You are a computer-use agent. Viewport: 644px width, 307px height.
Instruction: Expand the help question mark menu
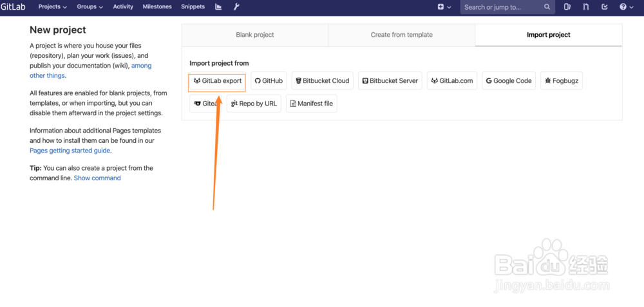pyautogui.click(x=627, y=7)
